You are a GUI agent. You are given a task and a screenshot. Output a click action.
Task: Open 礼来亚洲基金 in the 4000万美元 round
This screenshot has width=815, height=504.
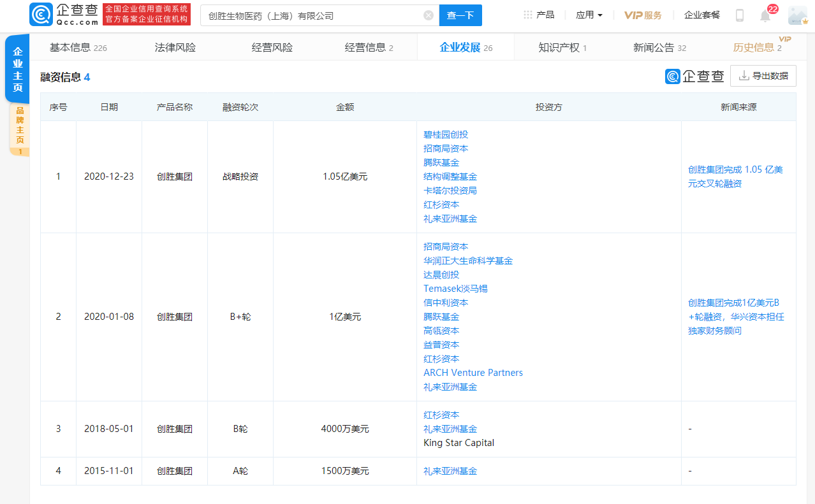pyautogui.click(x=450, y=429)
